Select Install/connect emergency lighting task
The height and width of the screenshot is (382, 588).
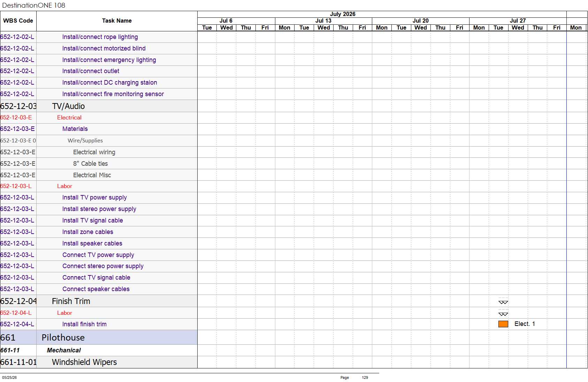[x=109, y=60]
